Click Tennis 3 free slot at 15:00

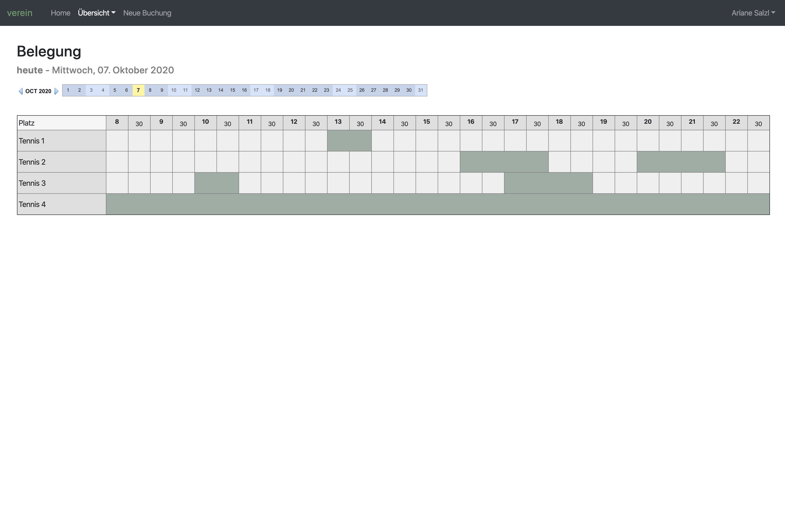[427, 183]
